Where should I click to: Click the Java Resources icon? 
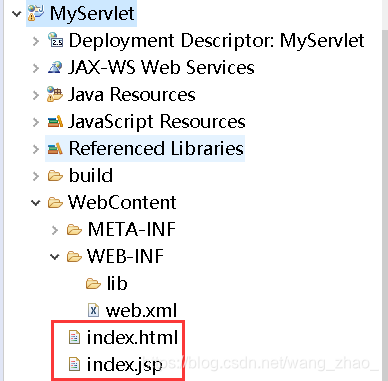(55, 94)
